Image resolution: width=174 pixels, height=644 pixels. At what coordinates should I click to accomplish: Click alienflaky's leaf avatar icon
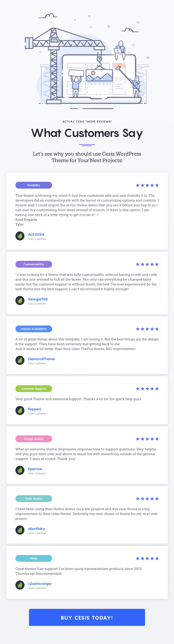pos(20,530)
